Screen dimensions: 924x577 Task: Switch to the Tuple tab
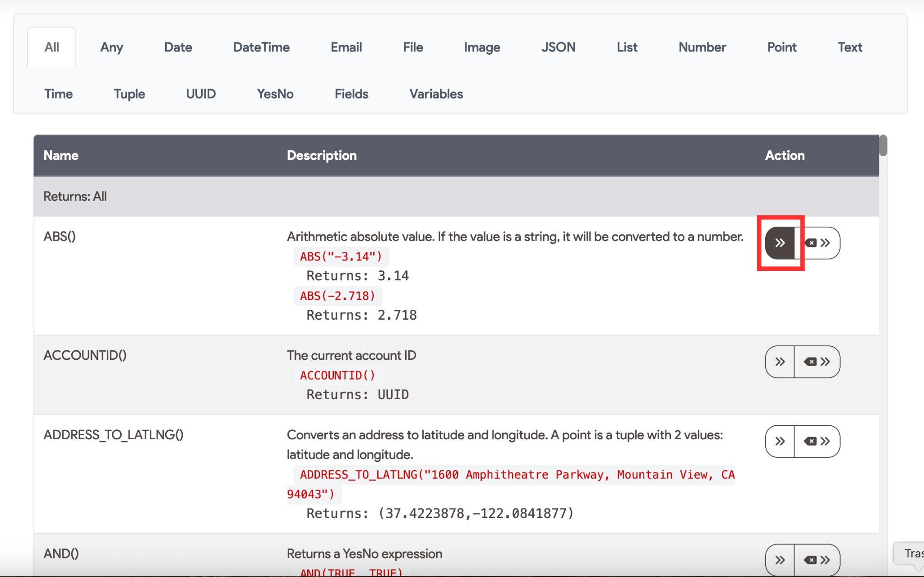pos(129,94)
